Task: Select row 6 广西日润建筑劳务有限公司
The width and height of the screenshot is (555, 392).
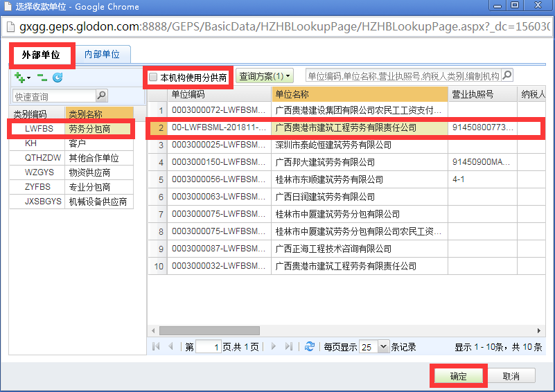Action: click(346, 197)
